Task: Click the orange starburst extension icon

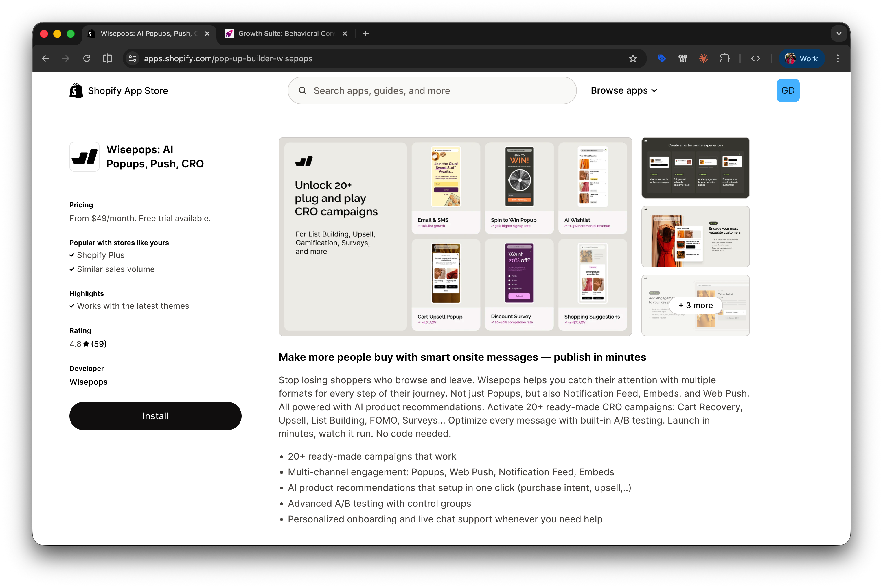Action: (704, 58)
